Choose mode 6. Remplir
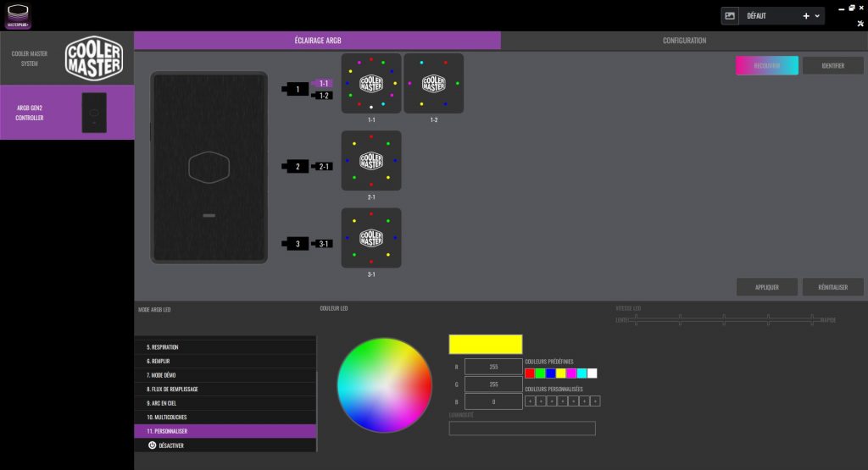 (225, 361)
